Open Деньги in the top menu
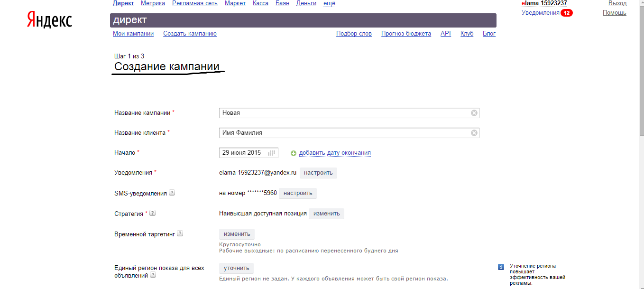 pos(306,3)
